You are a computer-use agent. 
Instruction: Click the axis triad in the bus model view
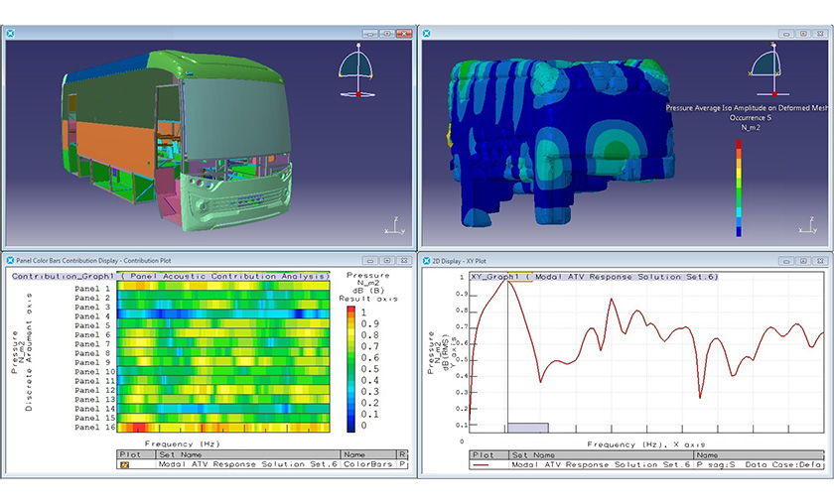(x=395, y=225)
